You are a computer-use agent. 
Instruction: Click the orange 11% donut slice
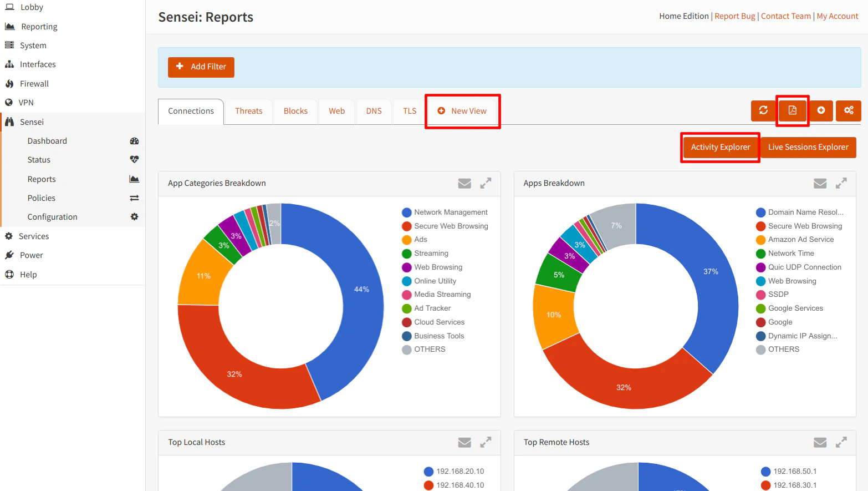[203, 276]
